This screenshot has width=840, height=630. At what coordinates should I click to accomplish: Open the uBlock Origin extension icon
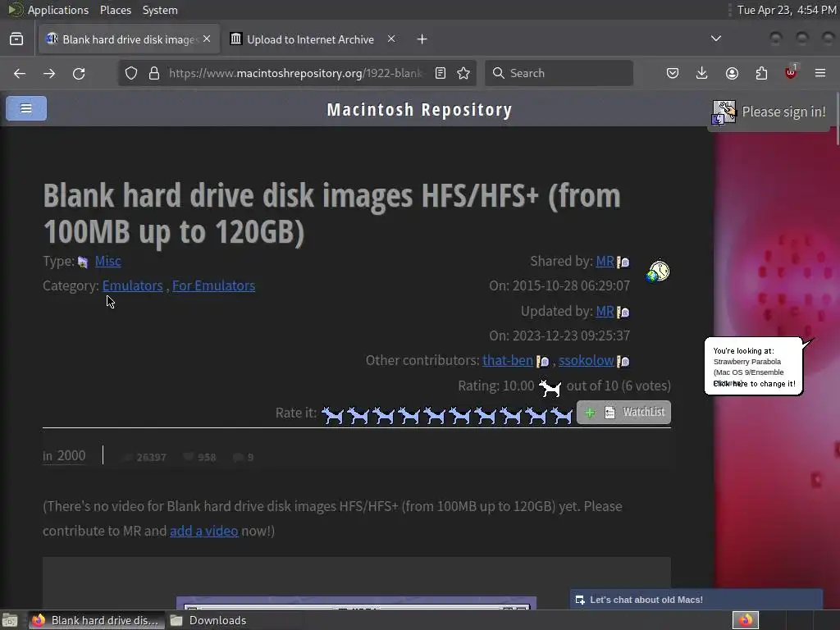click(791, 72)
